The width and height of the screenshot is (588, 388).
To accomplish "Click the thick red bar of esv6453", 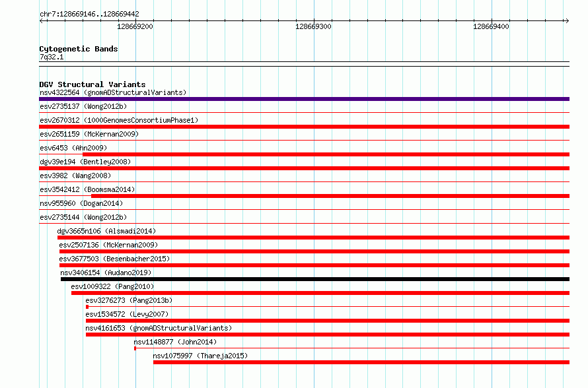I will pos(326,154).
